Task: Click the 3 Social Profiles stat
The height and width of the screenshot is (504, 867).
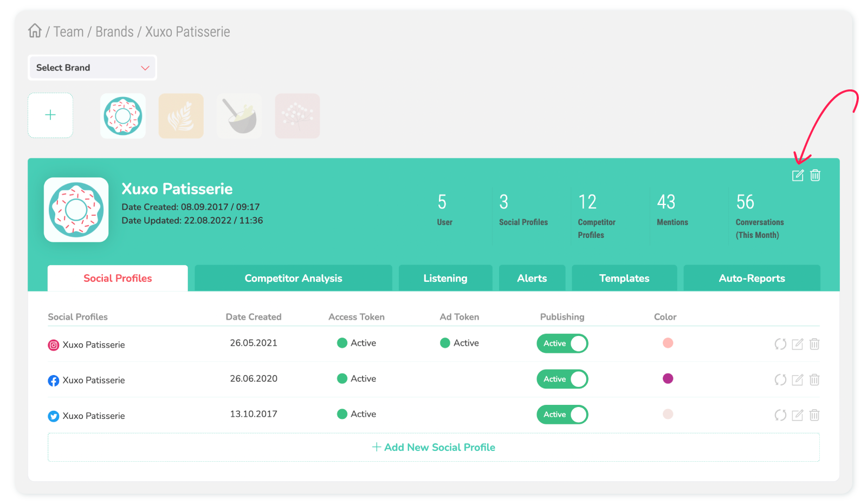Action: click(523, 210)
